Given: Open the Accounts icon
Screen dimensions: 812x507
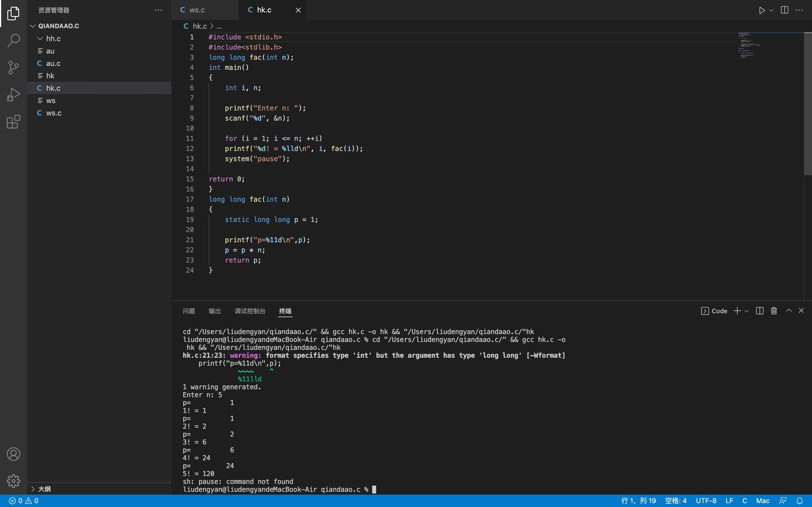Looking at the screenshot, I should 14,454.
